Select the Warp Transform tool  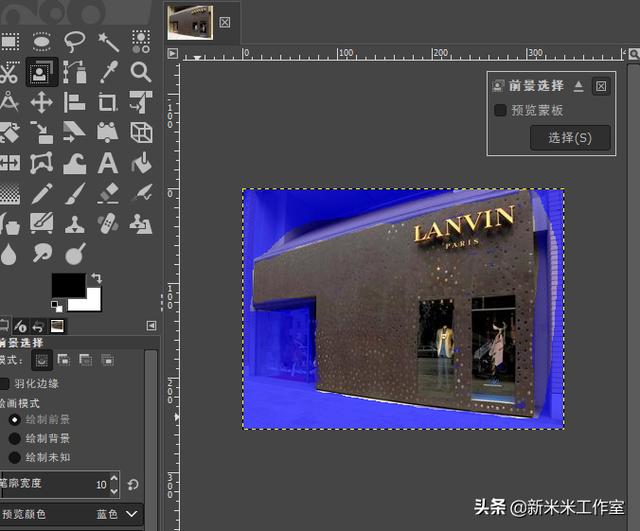[75, 164]
